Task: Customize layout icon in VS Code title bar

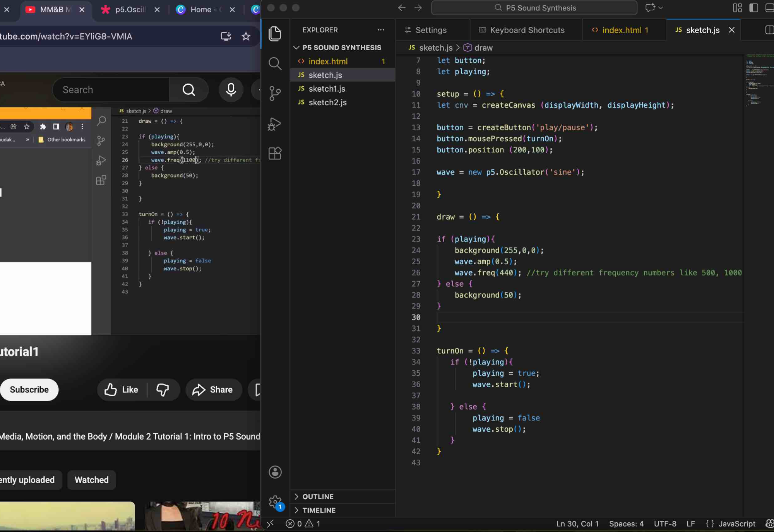Action: [x=737, y=8]
